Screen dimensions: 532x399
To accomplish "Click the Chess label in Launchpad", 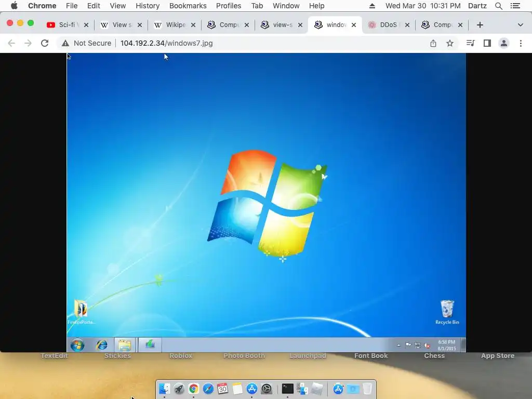I will pos(434,356).
